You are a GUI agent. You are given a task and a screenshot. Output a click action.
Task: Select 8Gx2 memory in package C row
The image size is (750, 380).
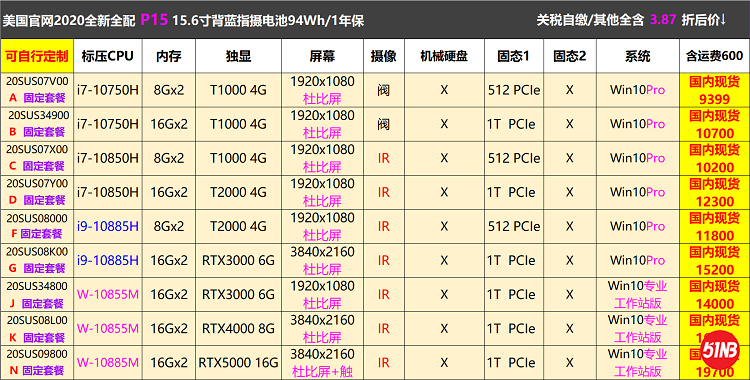click(169, 158)
